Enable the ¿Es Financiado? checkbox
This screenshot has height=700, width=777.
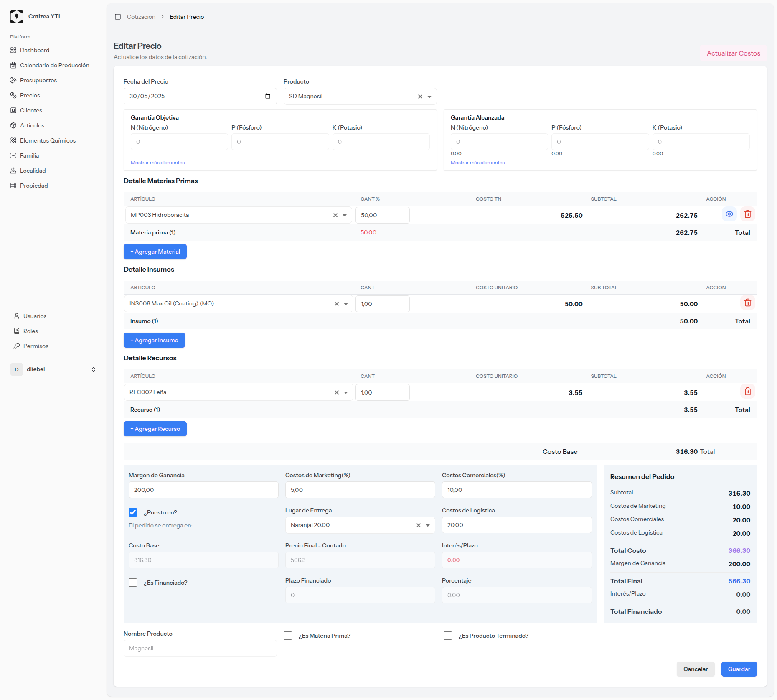(133, 583)
